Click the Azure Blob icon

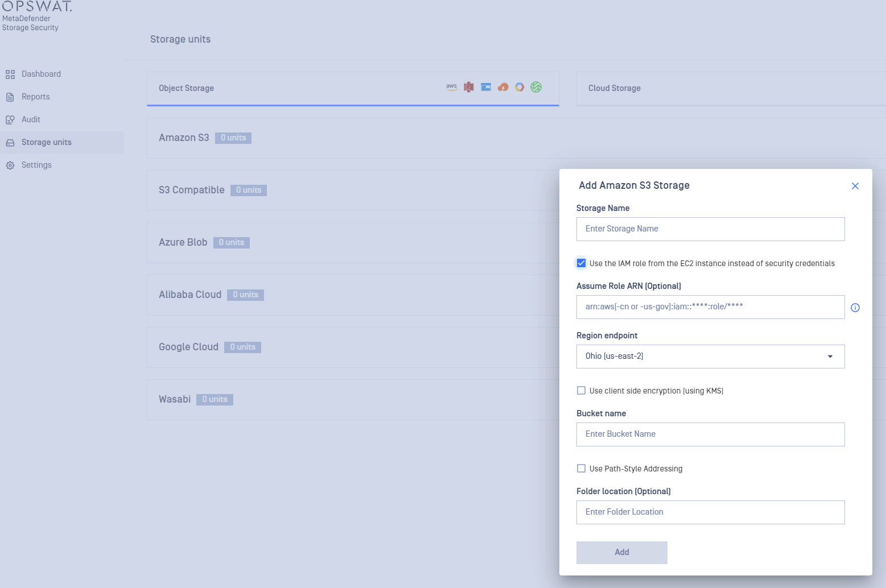tap(486, 87)
